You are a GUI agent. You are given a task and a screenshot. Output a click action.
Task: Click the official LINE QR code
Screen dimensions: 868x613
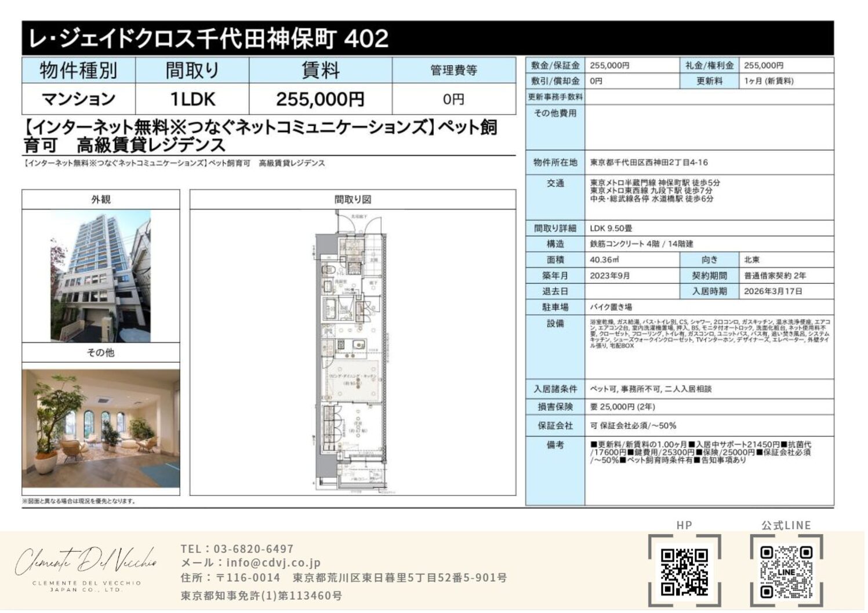(x=786, y=571)
